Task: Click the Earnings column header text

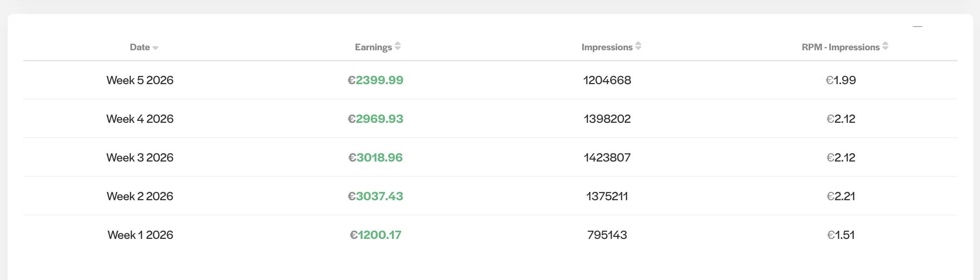Action: 373,47
